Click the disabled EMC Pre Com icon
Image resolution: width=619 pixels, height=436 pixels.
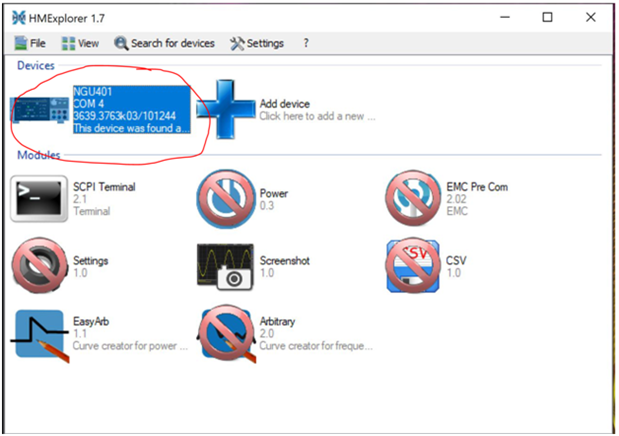[413, 198]
